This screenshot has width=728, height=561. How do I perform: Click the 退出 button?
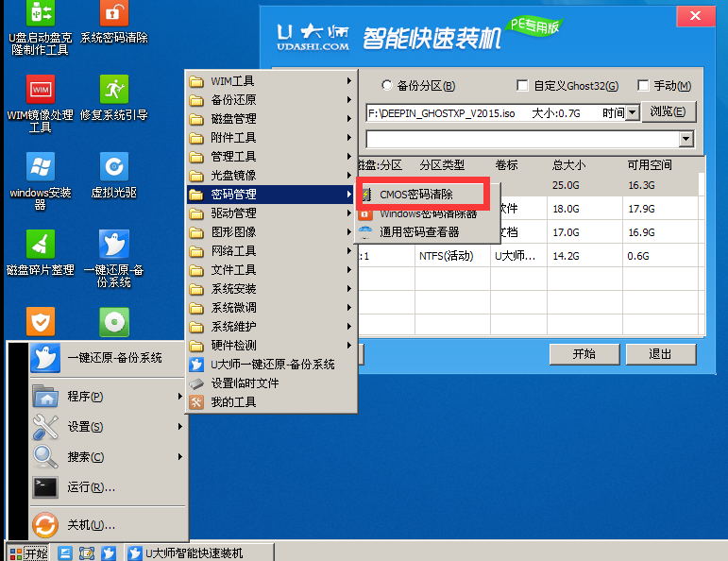661,354
